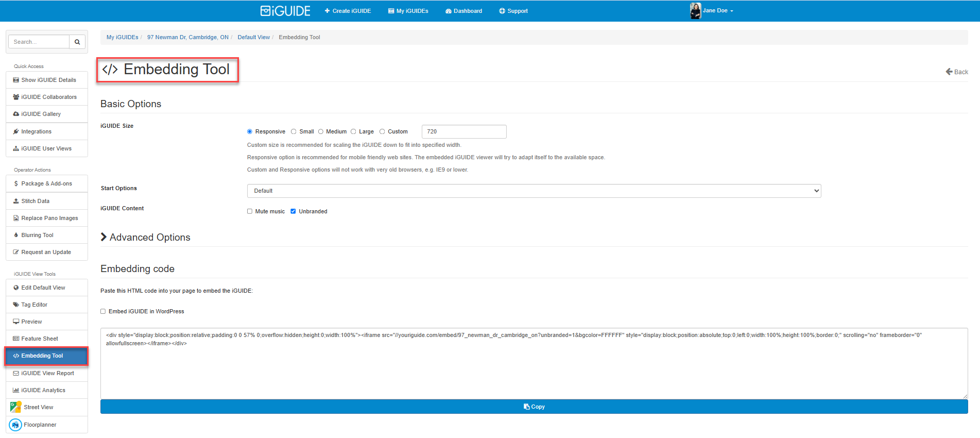980x438 pixels.
Task: Click the iGUIDE Analytics chart icon
Action: coord(16,390)
